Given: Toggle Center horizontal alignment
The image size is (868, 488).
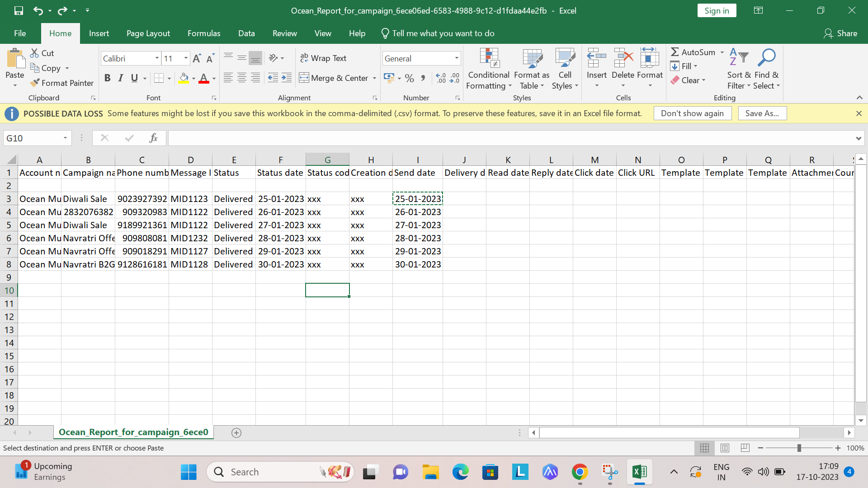Looking at the screenshot, I should 242,78.
